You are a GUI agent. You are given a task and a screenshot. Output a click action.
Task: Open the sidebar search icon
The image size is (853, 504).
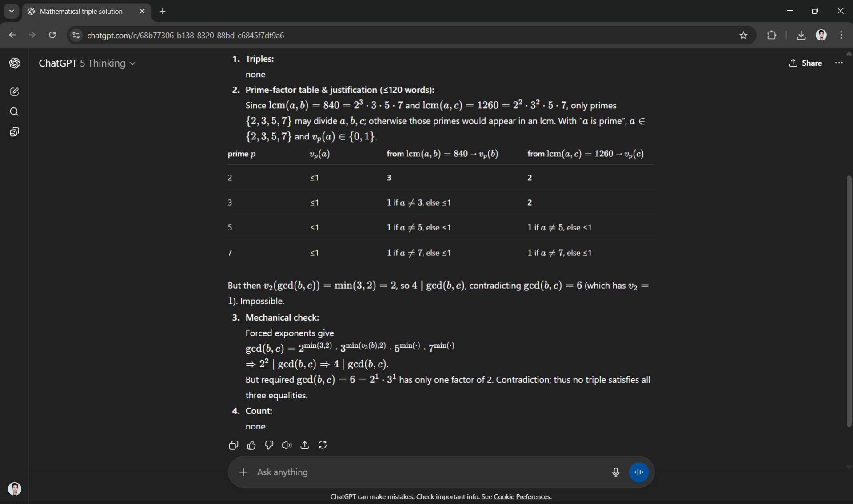coord(15,112)
